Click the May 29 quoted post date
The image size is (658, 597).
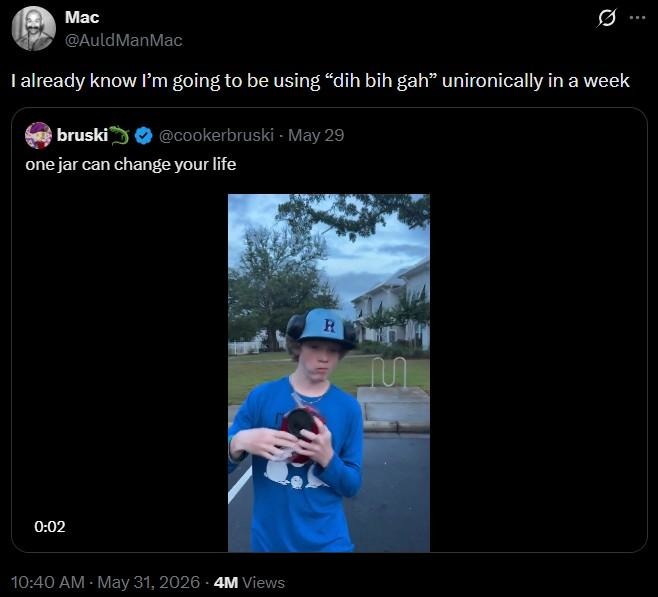click(x=316, y=135)
